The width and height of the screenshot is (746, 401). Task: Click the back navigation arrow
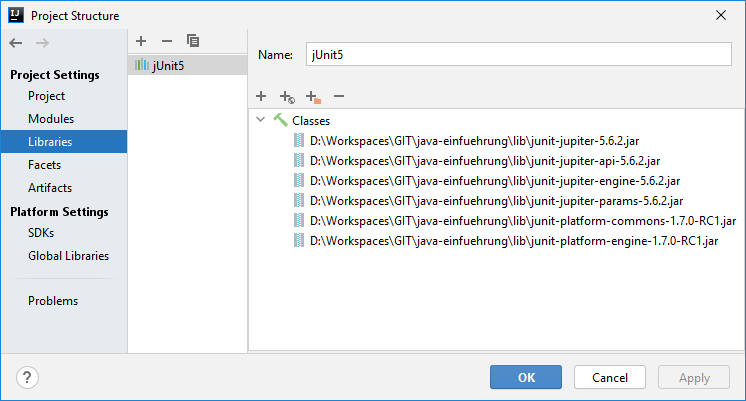click(x=16, y=42)
